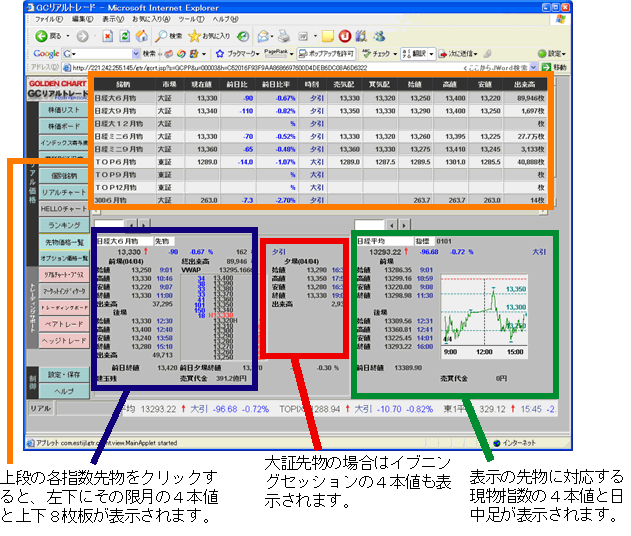Select the 日経大9月物 futures row

(320, 111)
